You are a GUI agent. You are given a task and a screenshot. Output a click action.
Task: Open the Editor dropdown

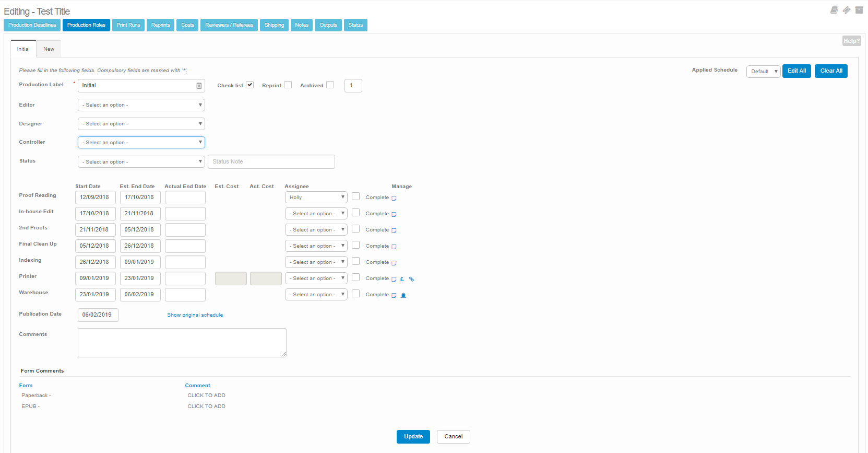coord(141,105)
